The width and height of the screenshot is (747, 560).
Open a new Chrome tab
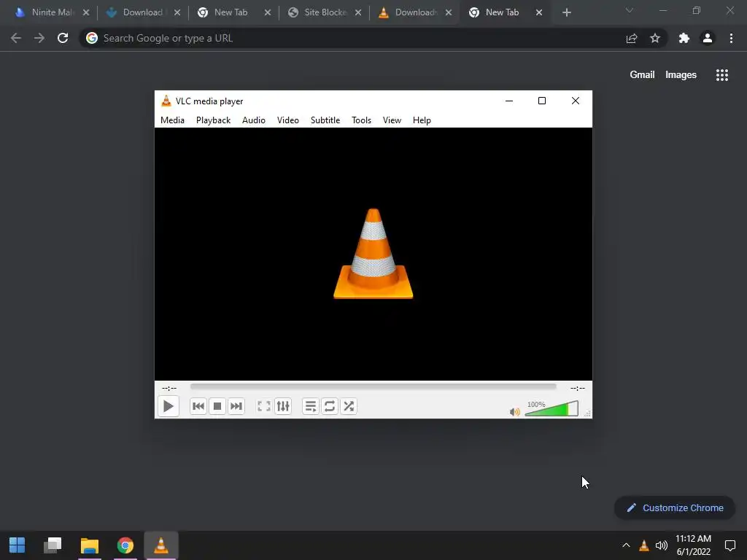click(x=566, y=12)
